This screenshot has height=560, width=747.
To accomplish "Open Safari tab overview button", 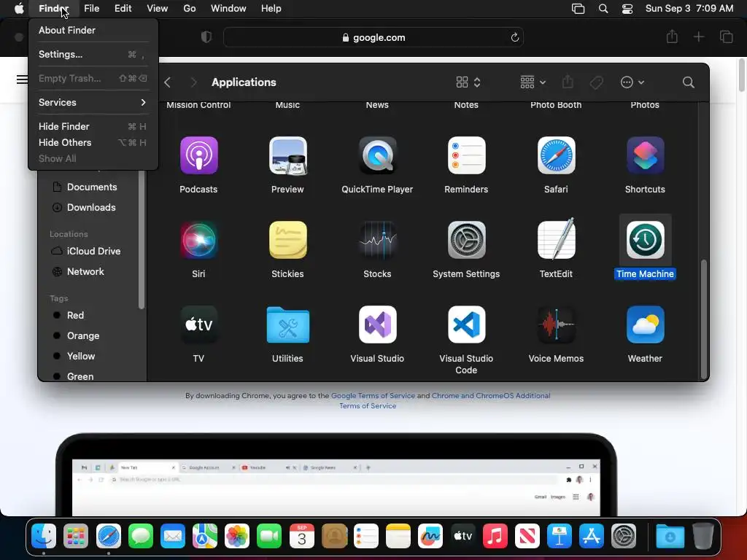I will coord(726,36).
